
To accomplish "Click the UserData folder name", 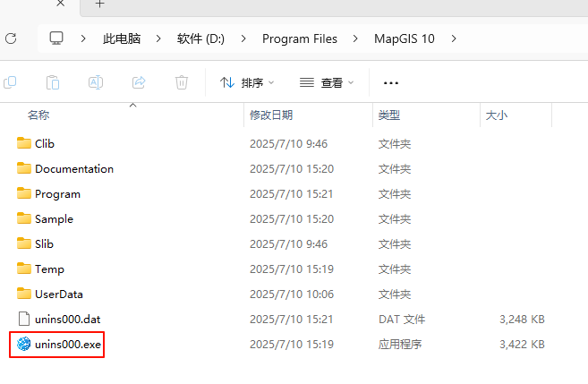I will coord(59,294).
